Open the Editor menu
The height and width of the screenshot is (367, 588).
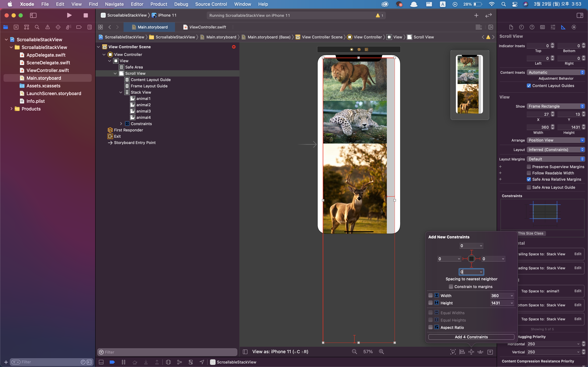coord(137,4)
